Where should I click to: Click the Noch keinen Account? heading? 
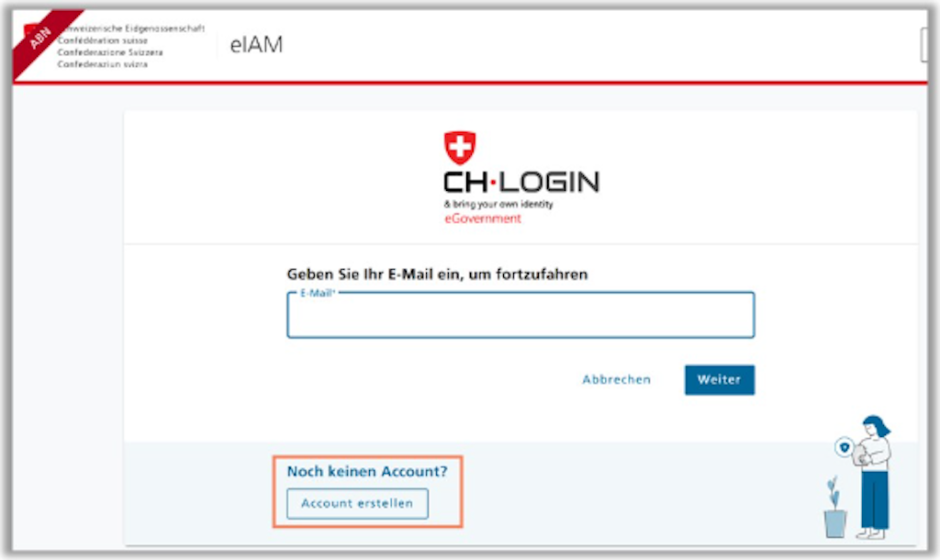tap(367, 471)
